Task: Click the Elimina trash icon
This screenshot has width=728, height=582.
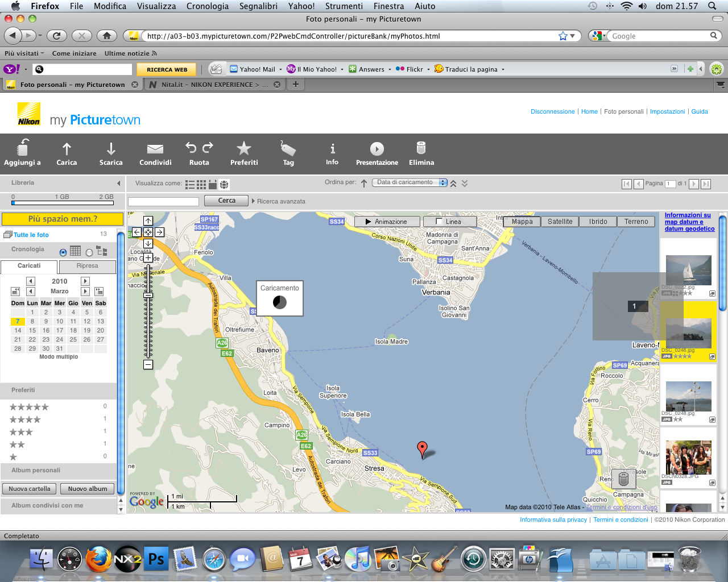Action: pos(421,148)
